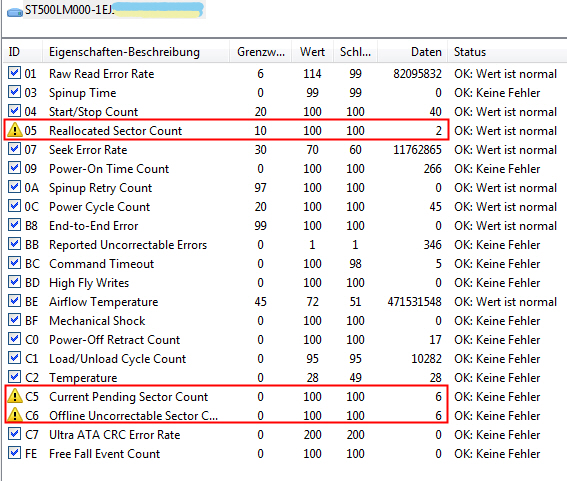Click the data value 10282
Image resolution: width=567 pixels, height=481 pixels.
click(426, 359)
